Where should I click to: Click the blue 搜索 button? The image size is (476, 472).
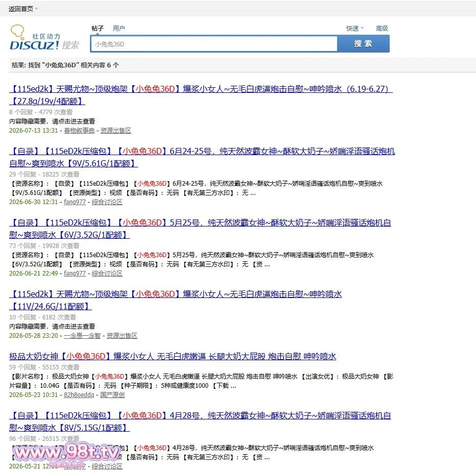tap(363, 44)
